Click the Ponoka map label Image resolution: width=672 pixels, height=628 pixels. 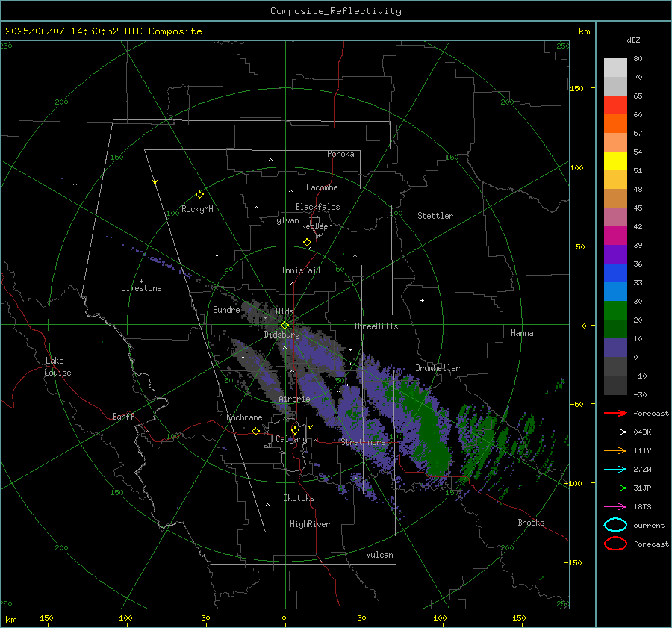pos(340,154)
